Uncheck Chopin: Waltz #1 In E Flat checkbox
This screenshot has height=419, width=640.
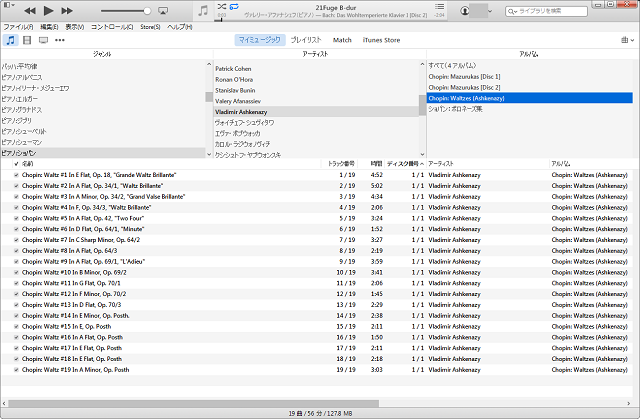(x=16, y=175)
